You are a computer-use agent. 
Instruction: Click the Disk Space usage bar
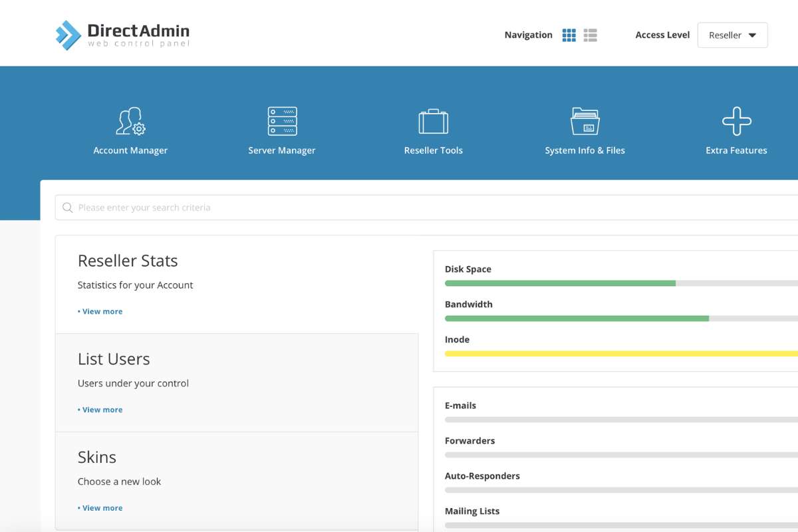coord(598,283)
